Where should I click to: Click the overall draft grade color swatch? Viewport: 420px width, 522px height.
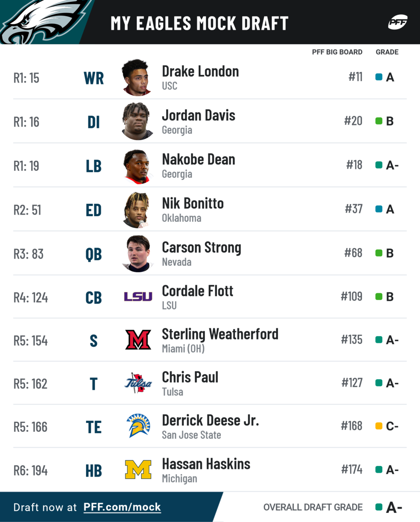pyautogui.click(x=379, y=507)
